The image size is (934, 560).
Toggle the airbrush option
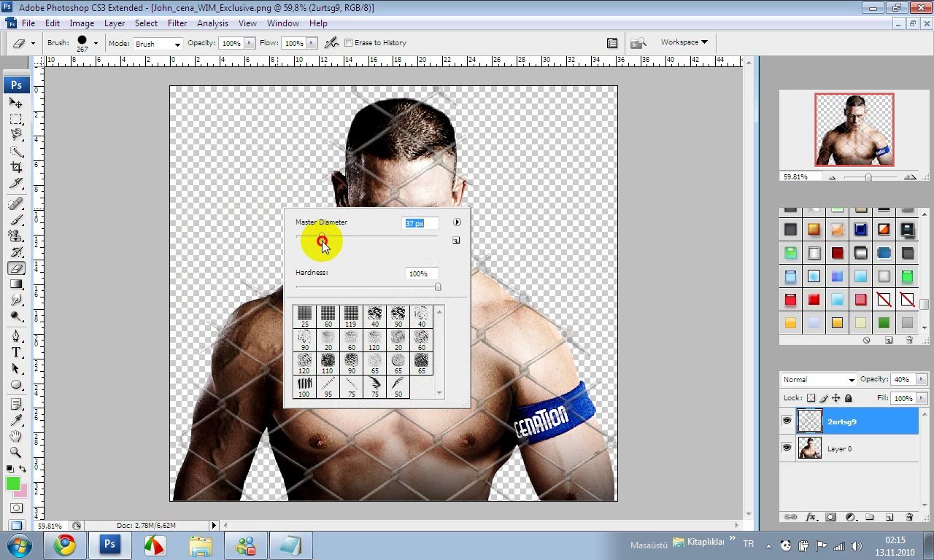point(331,43)
